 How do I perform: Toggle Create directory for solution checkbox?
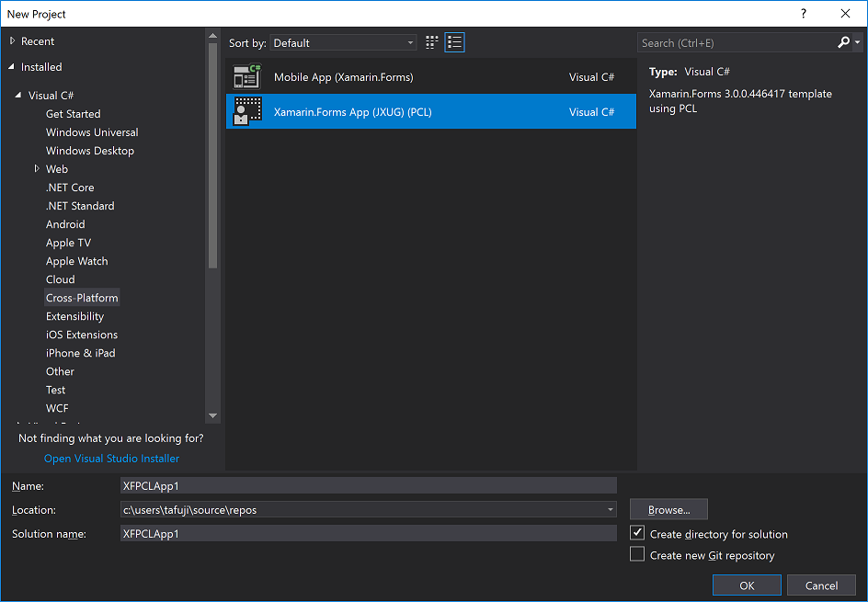pyautogui.click(x=637, y=533)
